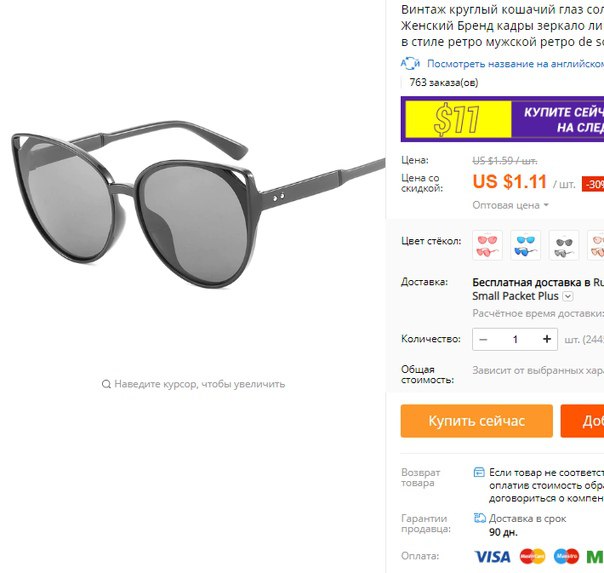
Task: Increase quantity with the plus button
Action: point(547,339)
